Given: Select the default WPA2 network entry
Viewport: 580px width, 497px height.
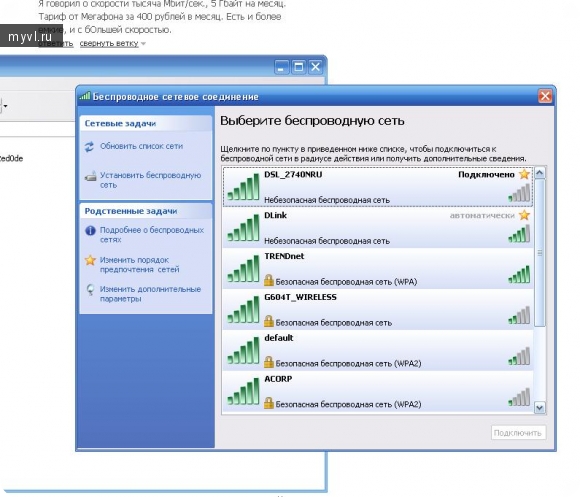Looking at the screenshot, I should pos(378,350).
